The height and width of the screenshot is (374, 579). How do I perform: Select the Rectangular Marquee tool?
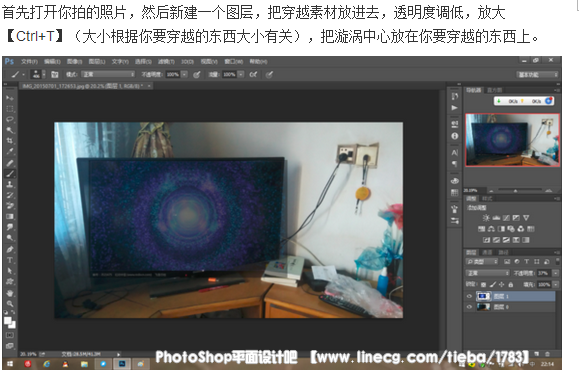[x=10, y=109]
